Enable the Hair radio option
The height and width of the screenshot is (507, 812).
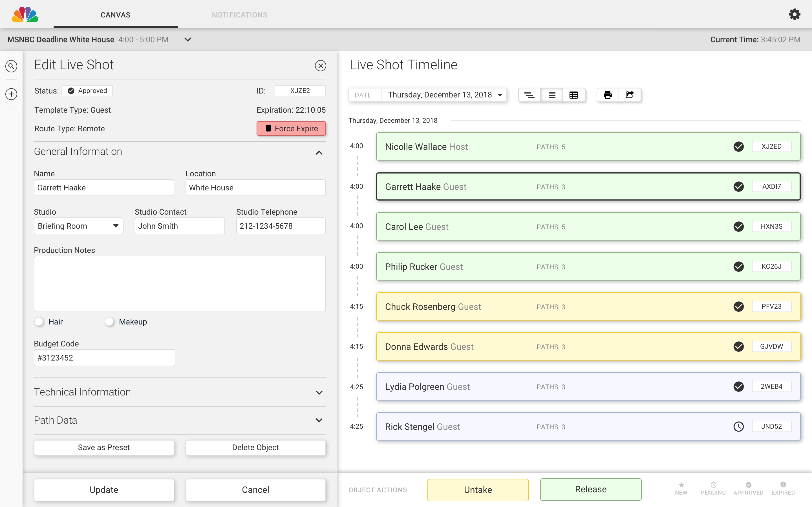click(39, 322)
